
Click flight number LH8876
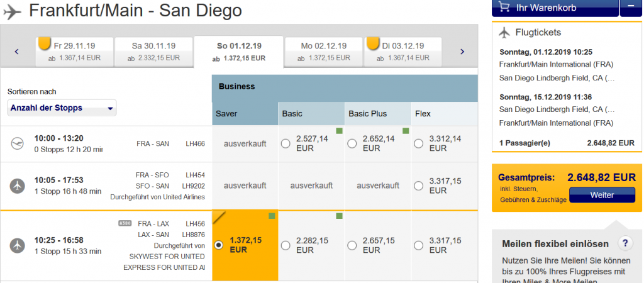[193, 235]
